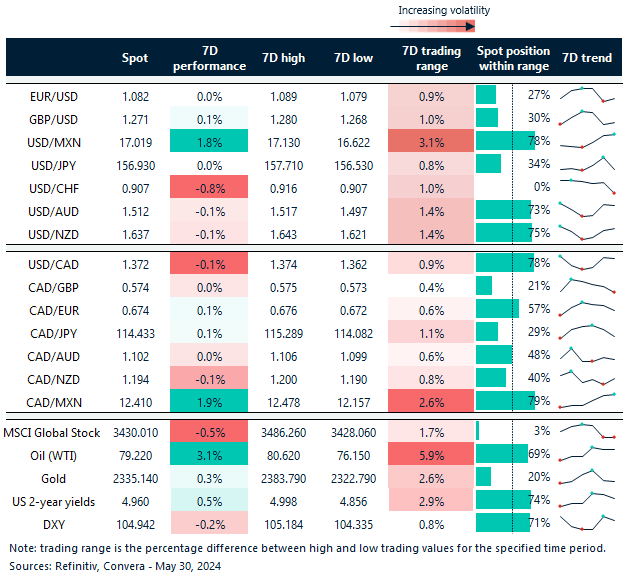Click the 7D performance column header

[210, 59]
